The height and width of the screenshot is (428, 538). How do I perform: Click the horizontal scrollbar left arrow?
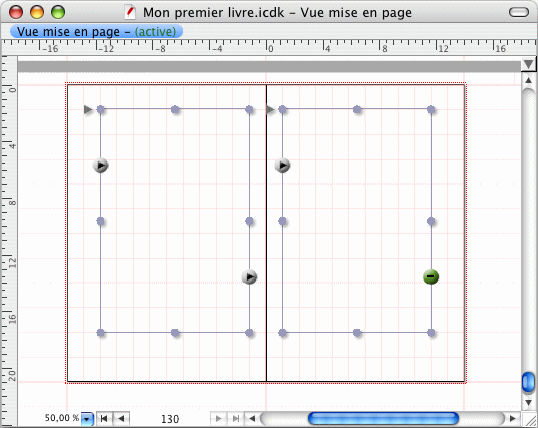click(x=252, y=418)
